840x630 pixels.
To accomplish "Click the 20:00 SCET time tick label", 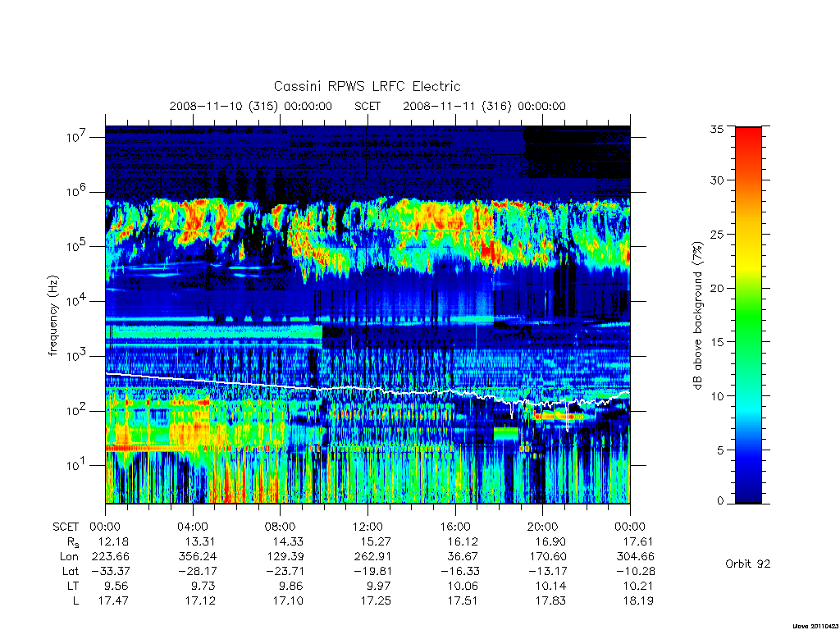I will [x=543, y=527].
